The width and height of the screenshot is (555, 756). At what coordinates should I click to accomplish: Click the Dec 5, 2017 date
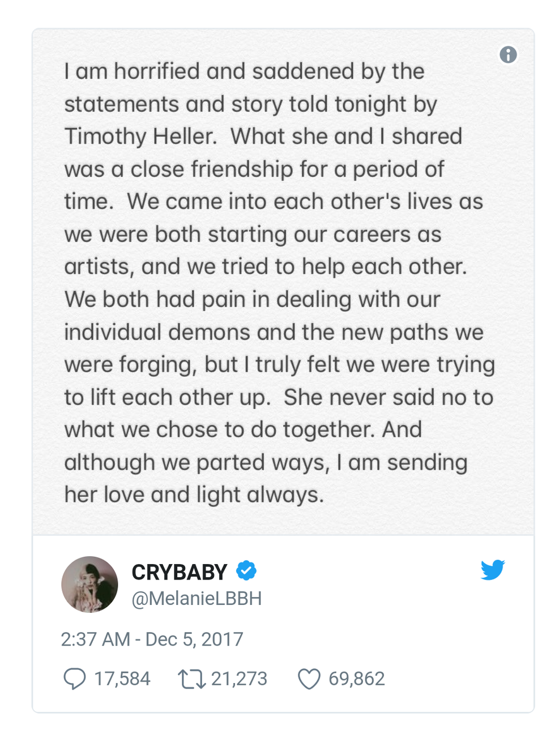[194, 639]
